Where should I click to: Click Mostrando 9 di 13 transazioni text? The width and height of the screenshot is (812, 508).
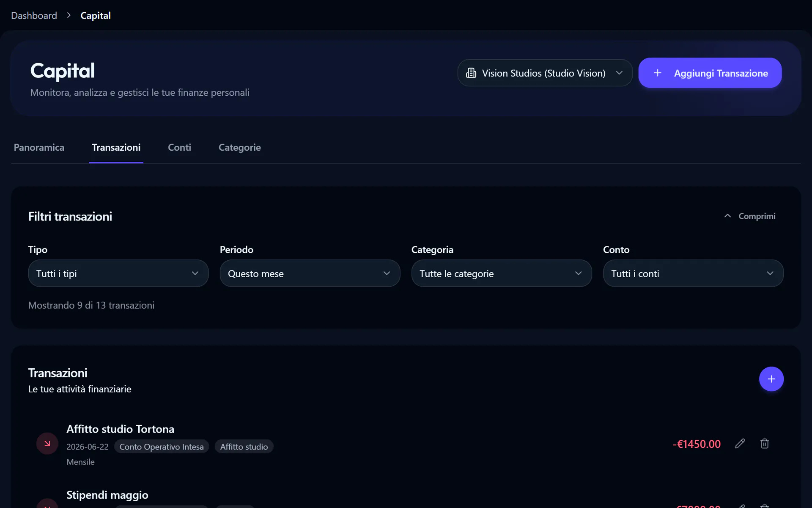point(91,305)
